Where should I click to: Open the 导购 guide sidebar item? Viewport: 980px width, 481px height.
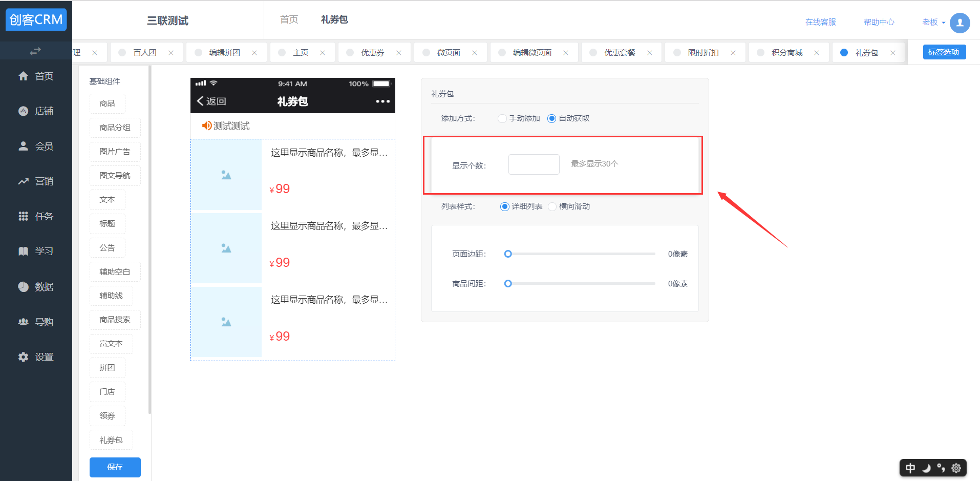36,322
